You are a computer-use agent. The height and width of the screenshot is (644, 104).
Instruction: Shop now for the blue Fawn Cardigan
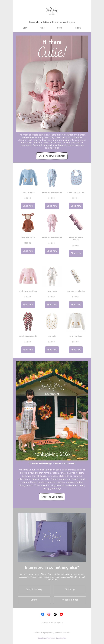tap(28, 206)
